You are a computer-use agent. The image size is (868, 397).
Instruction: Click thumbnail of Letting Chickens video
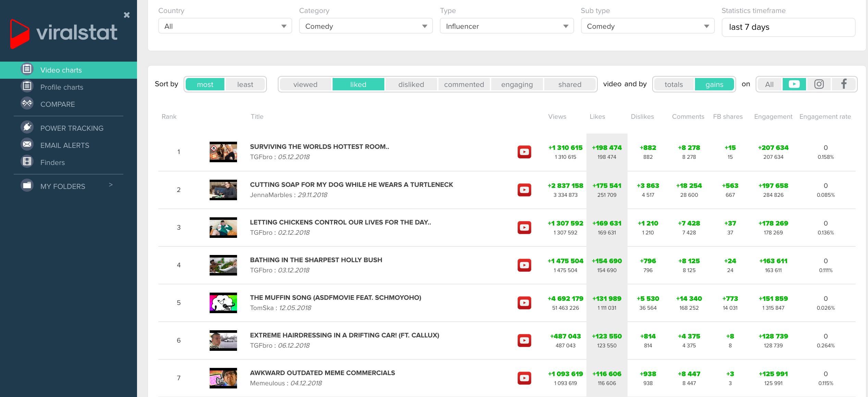pos(223,227)
